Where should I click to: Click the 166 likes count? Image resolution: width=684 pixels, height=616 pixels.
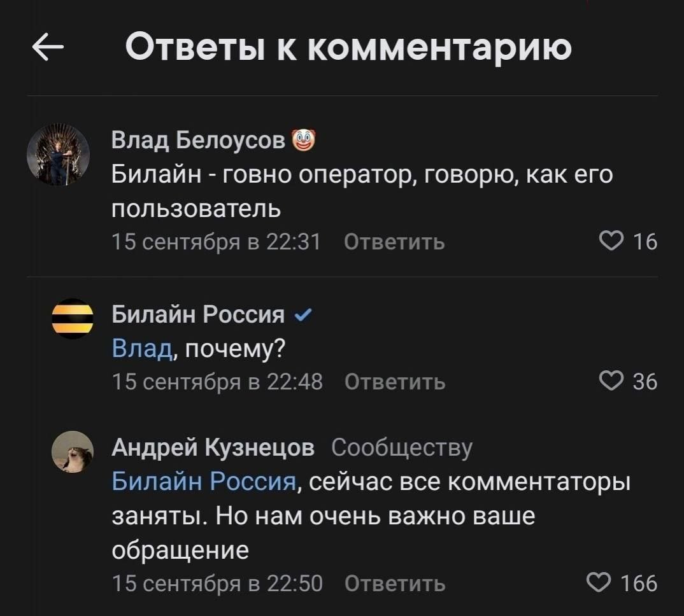pyautogui.click(x=639, y=584)
